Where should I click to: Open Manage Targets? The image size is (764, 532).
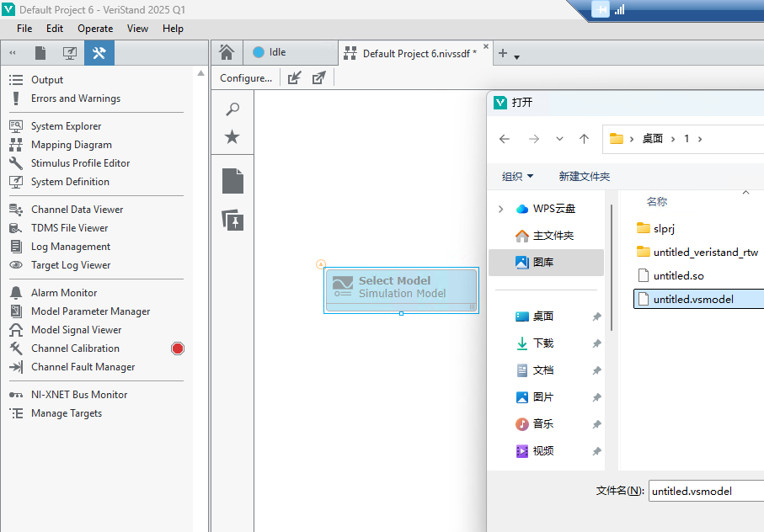coord(67,412)
